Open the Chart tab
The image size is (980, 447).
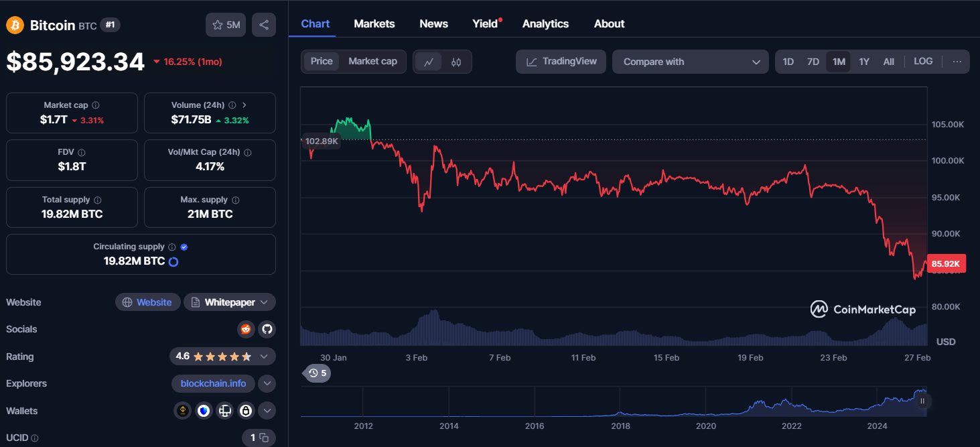(x=316, y=24)
